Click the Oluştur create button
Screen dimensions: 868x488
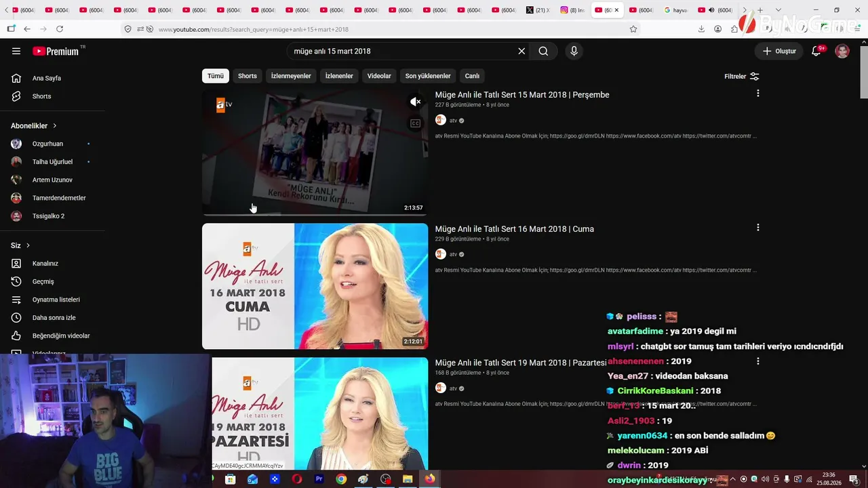click(x=779, y=51)
